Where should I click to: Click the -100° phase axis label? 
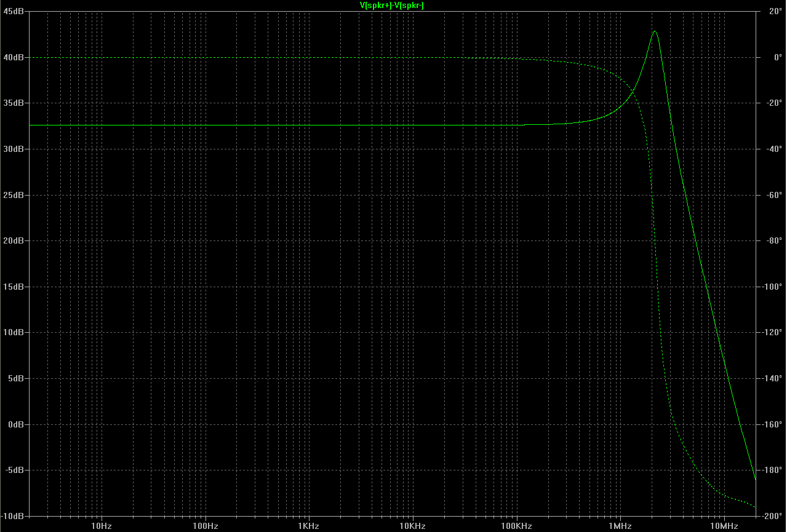tap(772, 287)
